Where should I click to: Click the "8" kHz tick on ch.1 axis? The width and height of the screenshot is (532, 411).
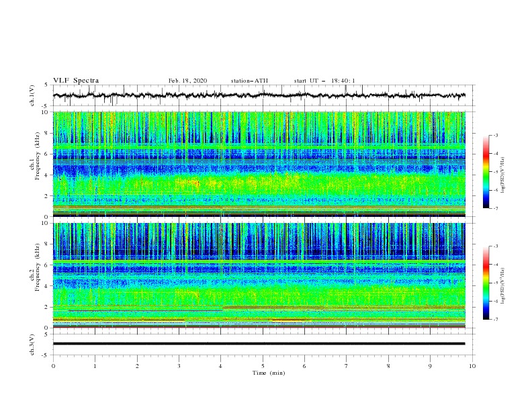click(47, 133)
